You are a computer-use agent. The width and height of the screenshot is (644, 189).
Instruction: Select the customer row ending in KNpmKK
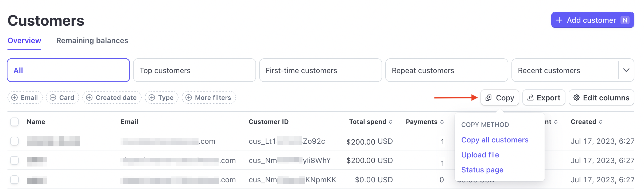14,180
